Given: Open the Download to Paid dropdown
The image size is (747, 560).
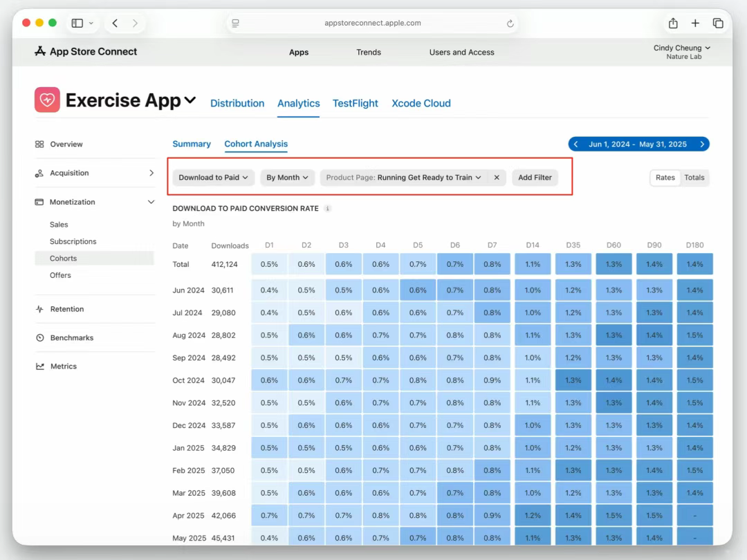Looking at the screenshot, I should [x=214, y=178].
